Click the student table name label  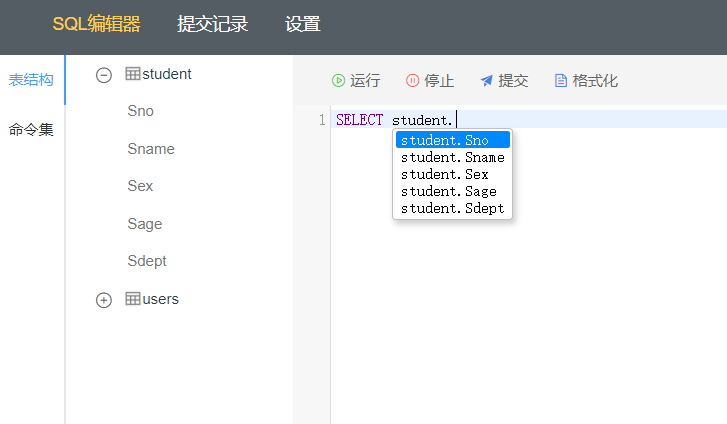point(167,74)
